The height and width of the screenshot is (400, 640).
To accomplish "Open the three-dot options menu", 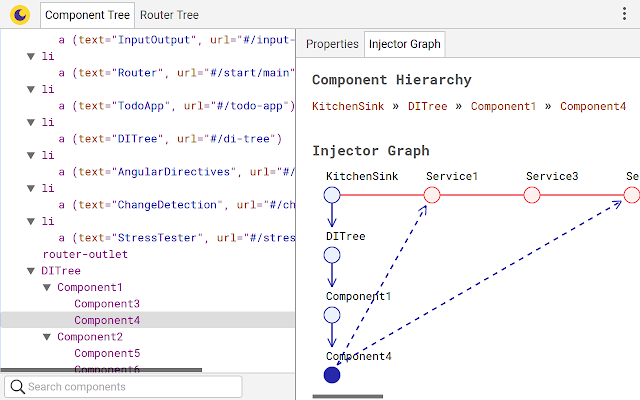I will tap(624, 14).
